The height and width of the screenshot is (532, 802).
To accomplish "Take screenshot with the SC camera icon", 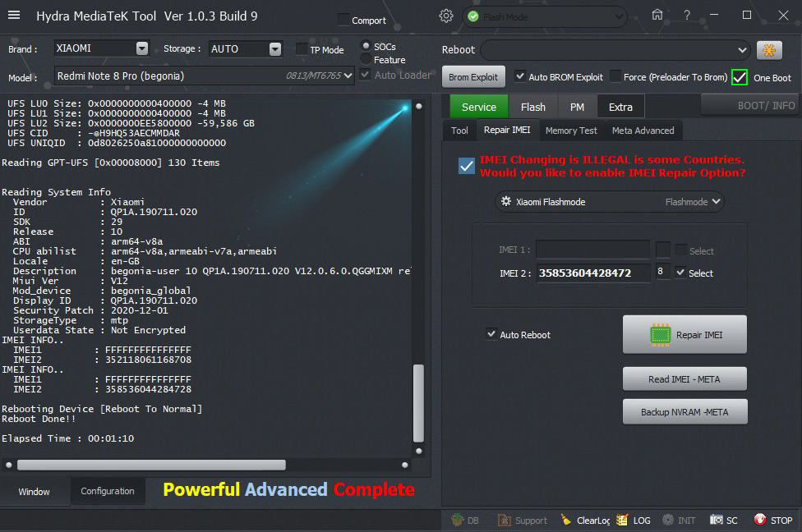I will (716, 520).
